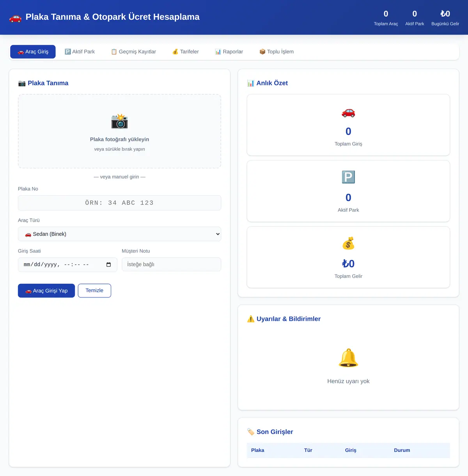Click the camera upload icon
Viewport: 468px width, 476px height.
119,121
